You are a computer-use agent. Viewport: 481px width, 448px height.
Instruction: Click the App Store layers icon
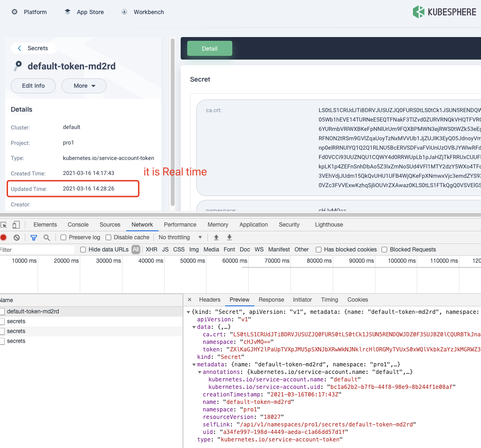point(68,12)
